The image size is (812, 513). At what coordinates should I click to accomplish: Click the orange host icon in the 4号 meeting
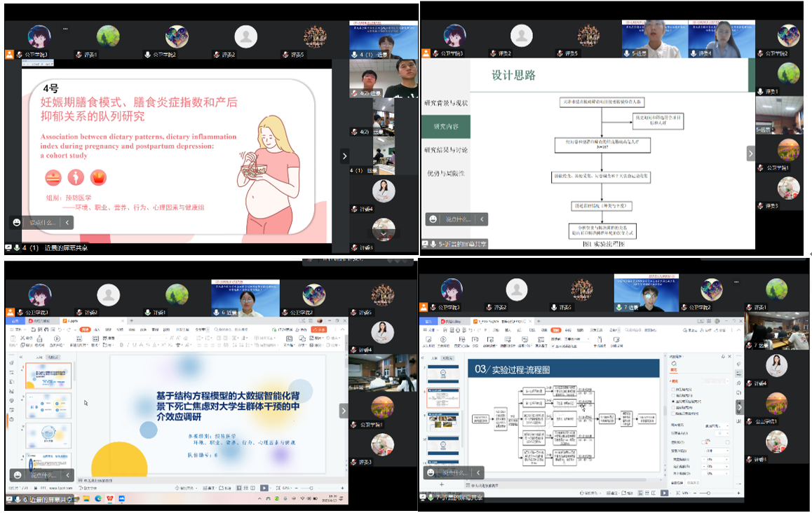[x=9, y=55]
